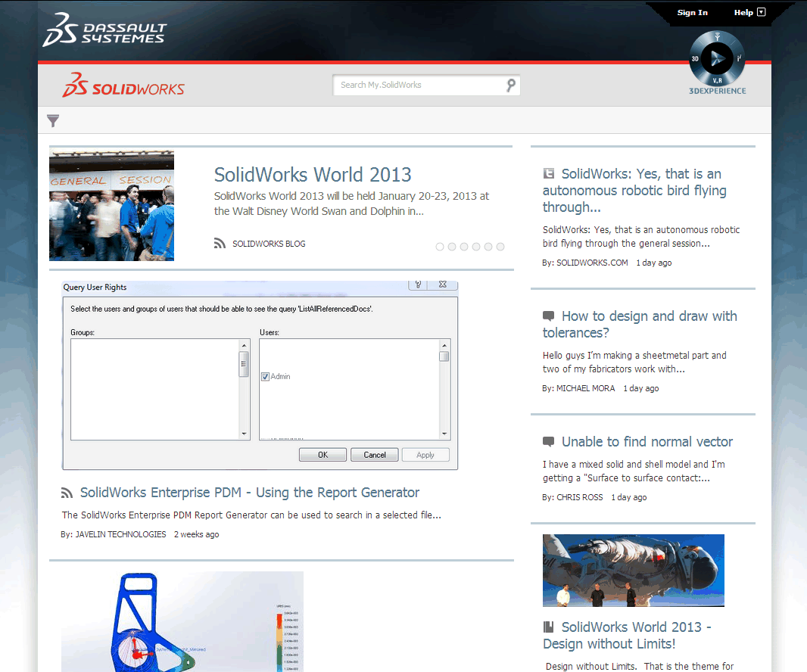This screenshot has height=672, width=807.
Task: Open the General Session crowd thumbnail
Action: pyautogui.click(x=112, y=206)
